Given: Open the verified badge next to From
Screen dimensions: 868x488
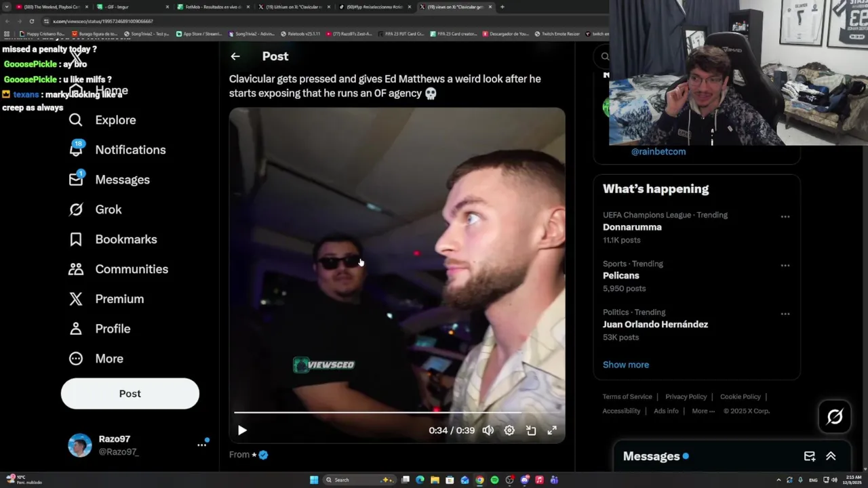Looking at the screenshot, I should tap(263, 455).
